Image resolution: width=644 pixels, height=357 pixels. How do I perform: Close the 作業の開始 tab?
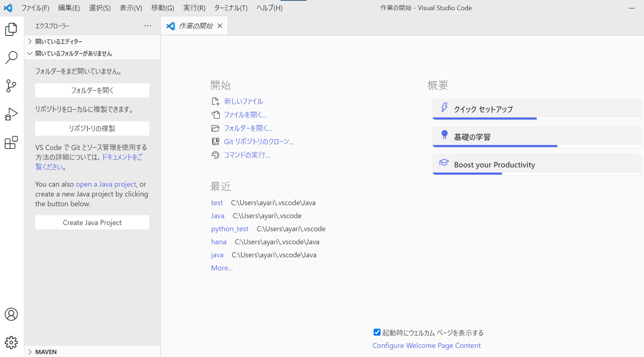(220, 26)
